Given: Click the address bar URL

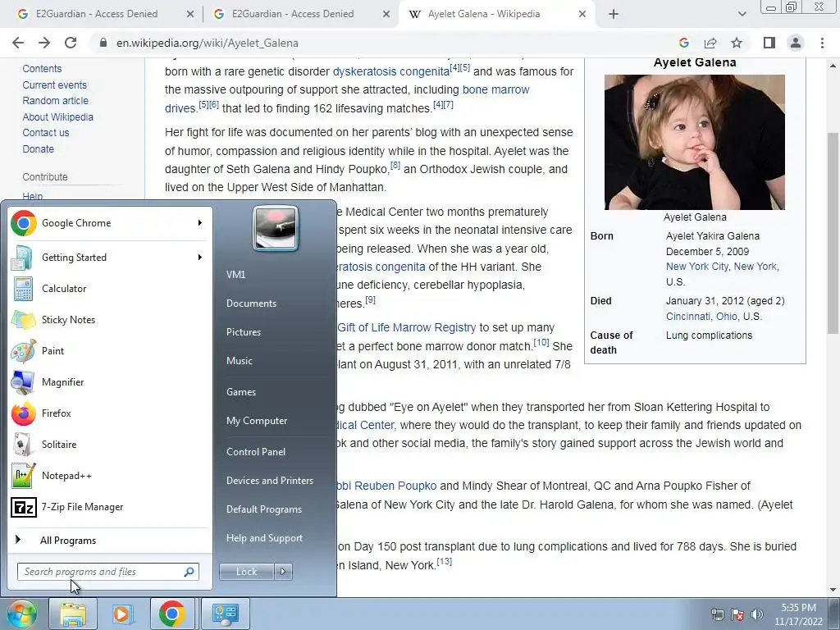Looking at the screenshot, I should 208,43.
